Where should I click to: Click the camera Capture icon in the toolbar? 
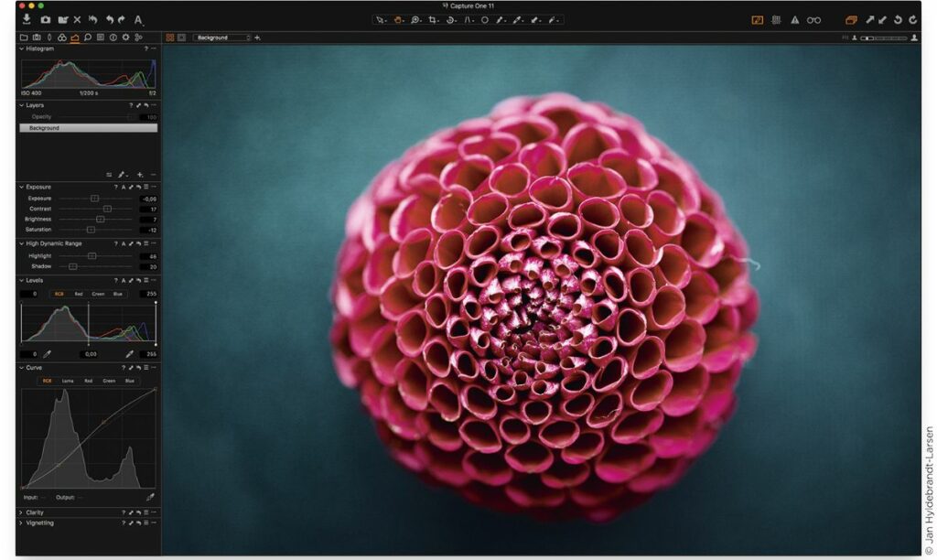coord(45,19)
